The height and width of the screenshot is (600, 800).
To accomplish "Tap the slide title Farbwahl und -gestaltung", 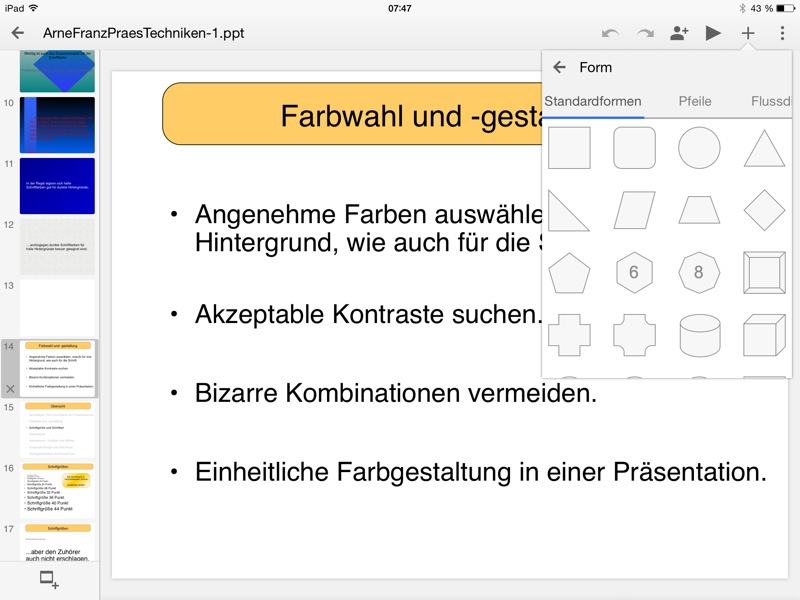I will [350, 115].
